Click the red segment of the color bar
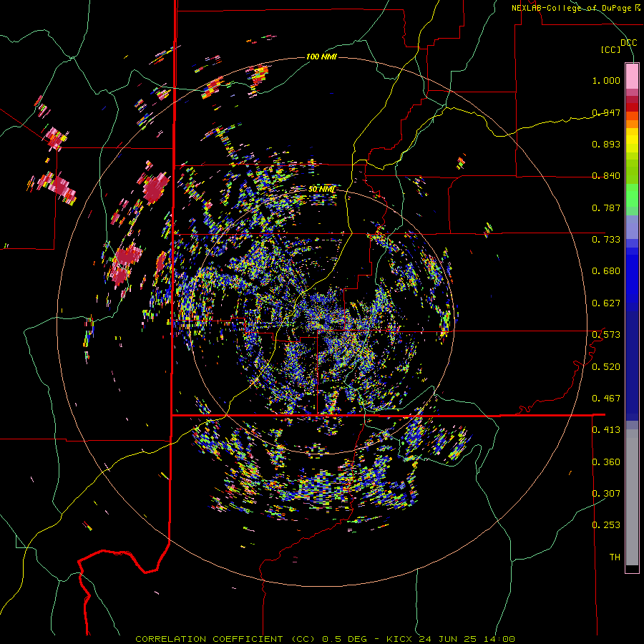The width and height of the screenshot is (644, 644). pos(632,107)
